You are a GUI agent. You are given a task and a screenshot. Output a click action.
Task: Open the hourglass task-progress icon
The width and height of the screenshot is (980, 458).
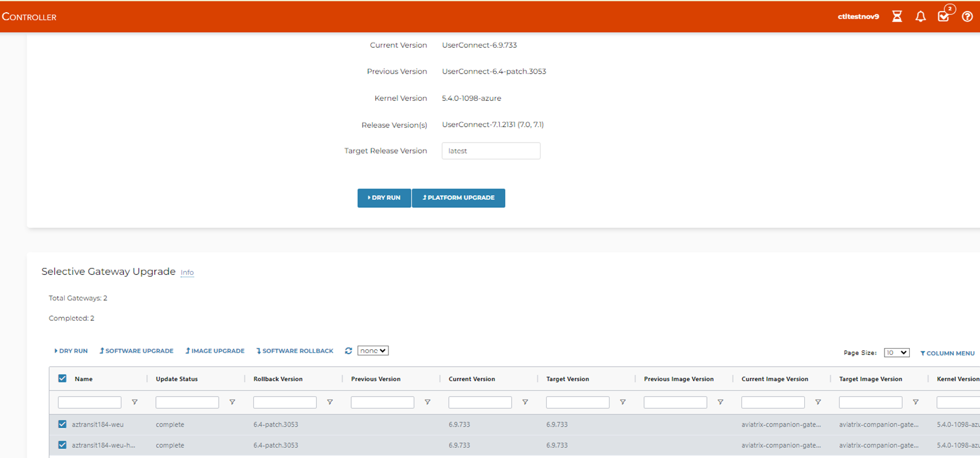(x=897, y=17)
